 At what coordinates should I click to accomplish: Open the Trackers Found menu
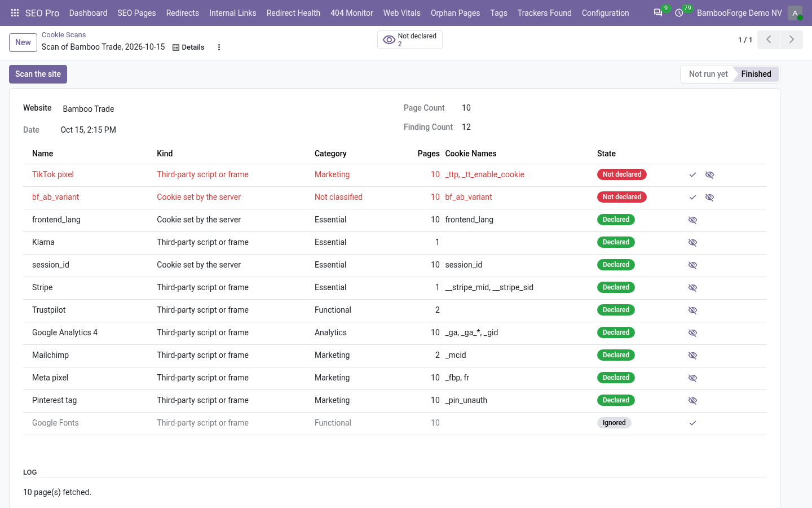(545, 12)
